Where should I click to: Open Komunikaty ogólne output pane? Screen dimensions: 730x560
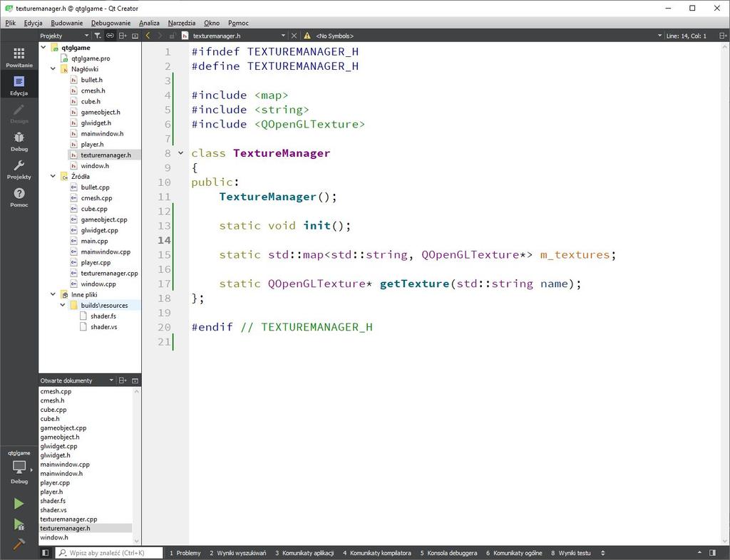click(514, 553)
